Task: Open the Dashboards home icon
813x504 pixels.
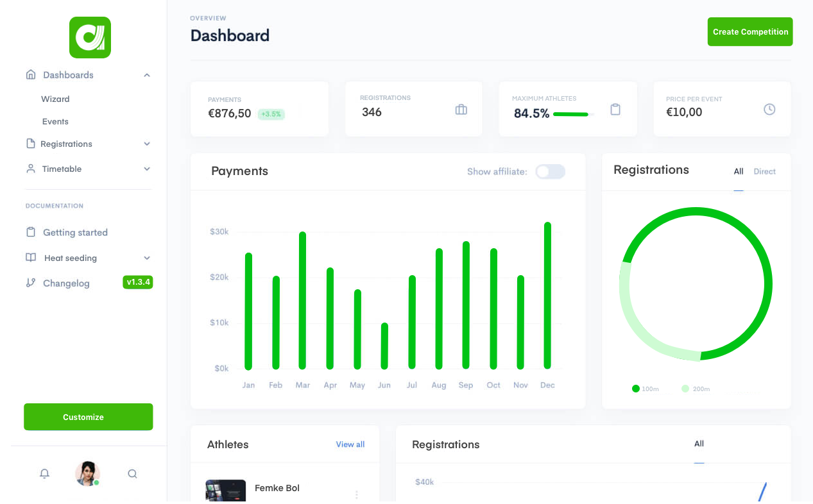Action: tap(30, 74)
